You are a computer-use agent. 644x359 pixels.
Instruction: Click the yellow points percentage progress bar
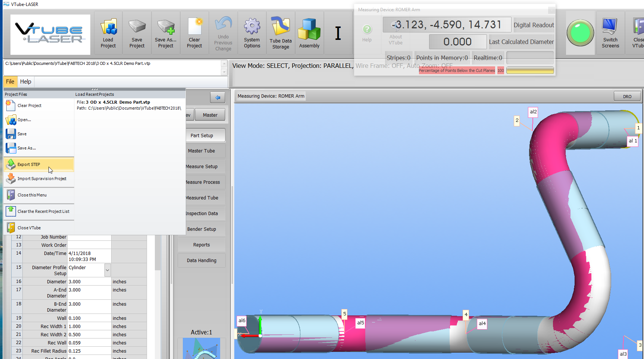[530, 70]
